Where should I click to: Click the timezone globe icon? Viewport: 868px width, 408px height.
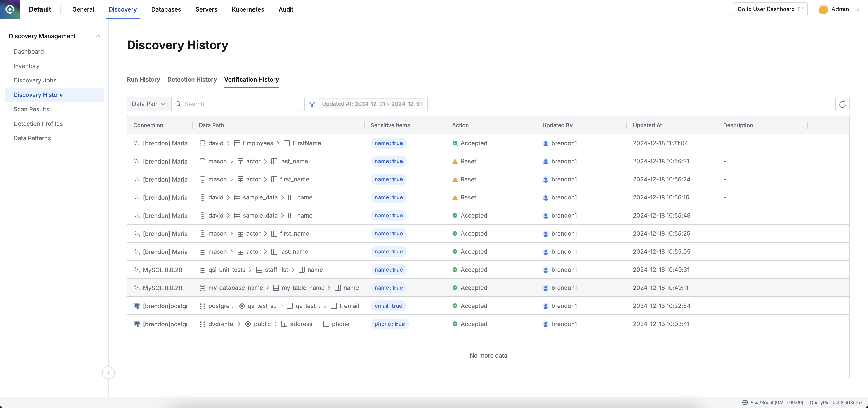(745, 403)
